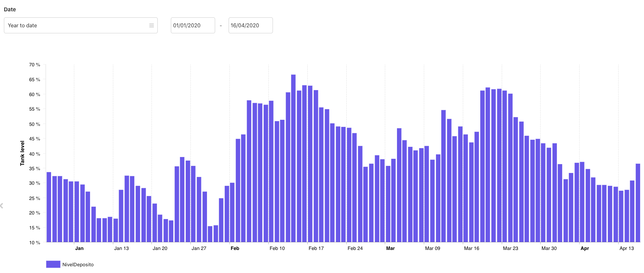644x273 pixels.
Task: Click the NivelDeposito legend color swatch
Action: click(x=53, y=264)
